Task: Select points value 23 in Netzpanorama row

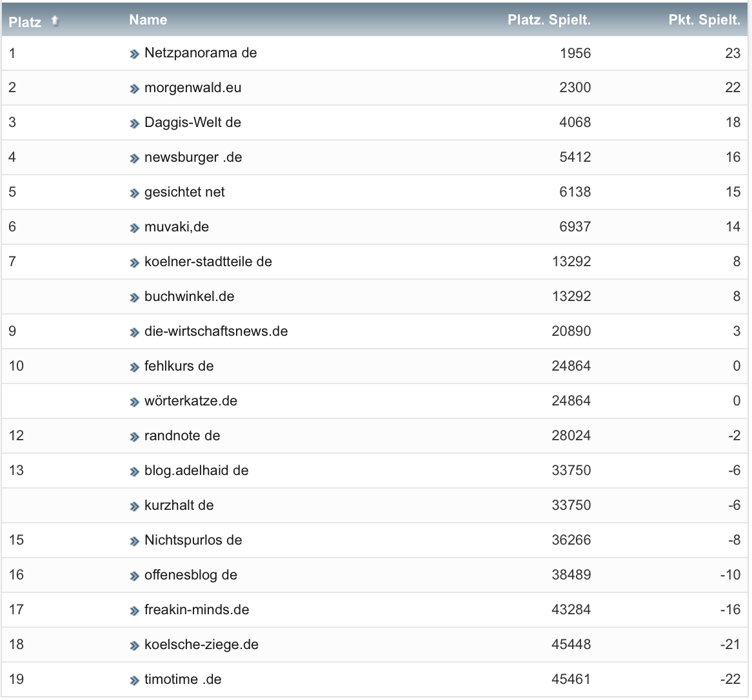Action: coord(733,53)
